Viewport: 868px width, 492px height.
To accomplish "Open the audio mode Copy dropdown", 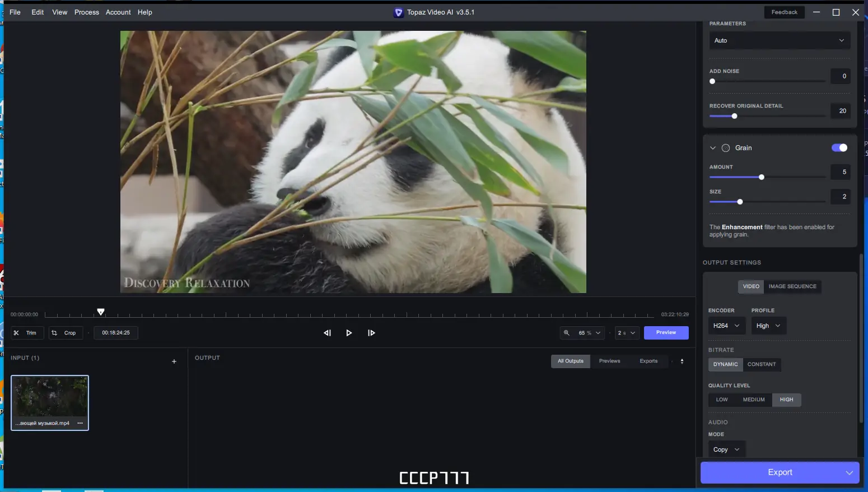I will (x=726, y=449).
